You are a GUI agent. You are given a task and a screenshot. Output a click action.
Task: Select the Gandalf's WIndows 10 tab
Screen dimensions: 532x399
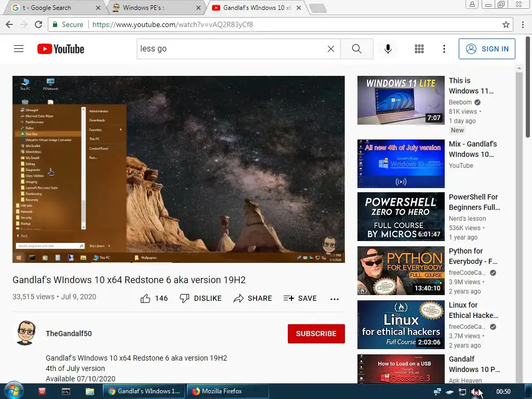click(256, 7)
